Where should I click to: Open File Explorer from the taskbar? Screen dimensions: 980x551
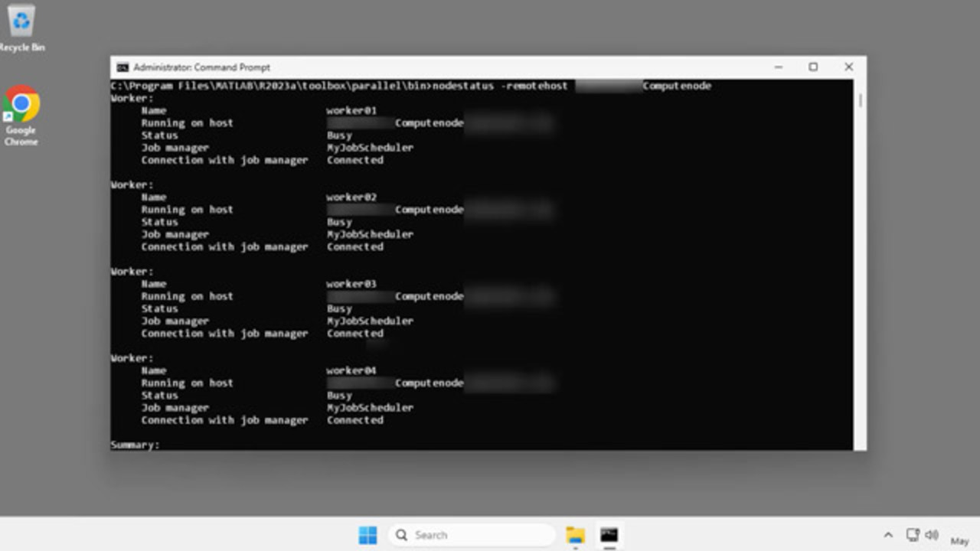pos(575,535)
